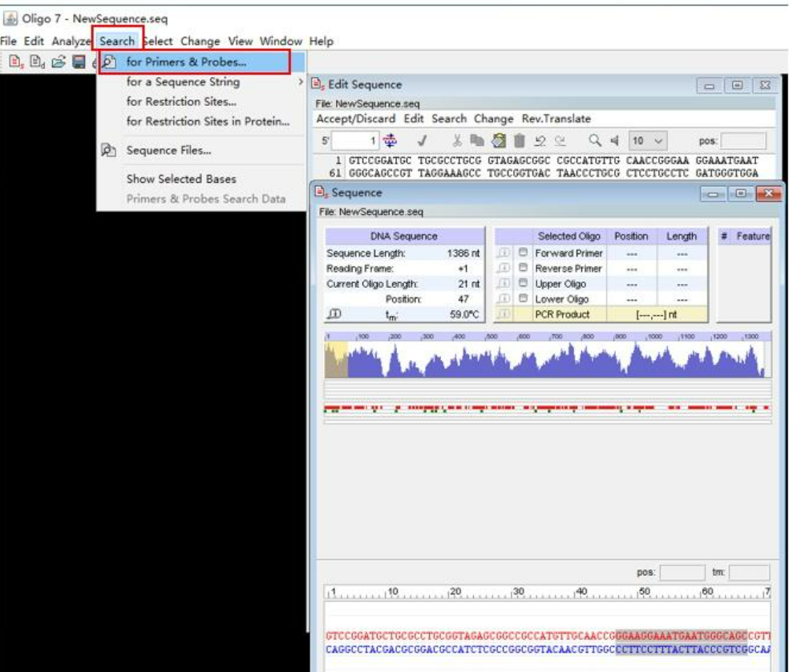Image resolution: width=789 pixels, height=672 pixels.
Task: Click the info icon beside PCR Product
Action: click(x=504, y=314)
